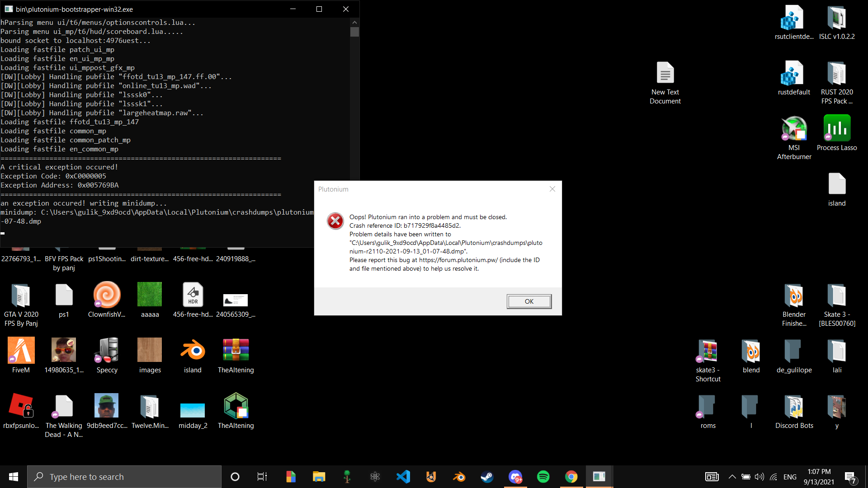Select the Process Lasso shortcut

pos(837,133)
